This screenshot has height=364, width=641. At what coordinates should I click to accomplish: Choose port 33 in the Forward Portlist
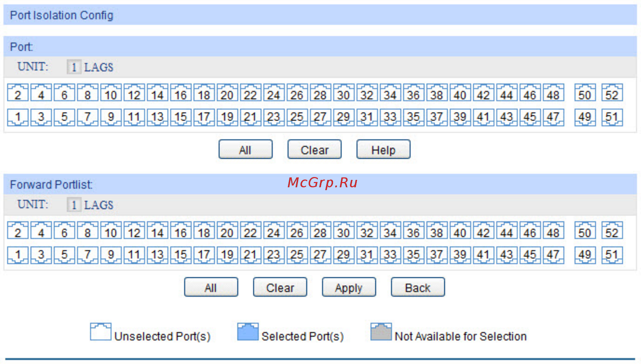coord(391,255)
